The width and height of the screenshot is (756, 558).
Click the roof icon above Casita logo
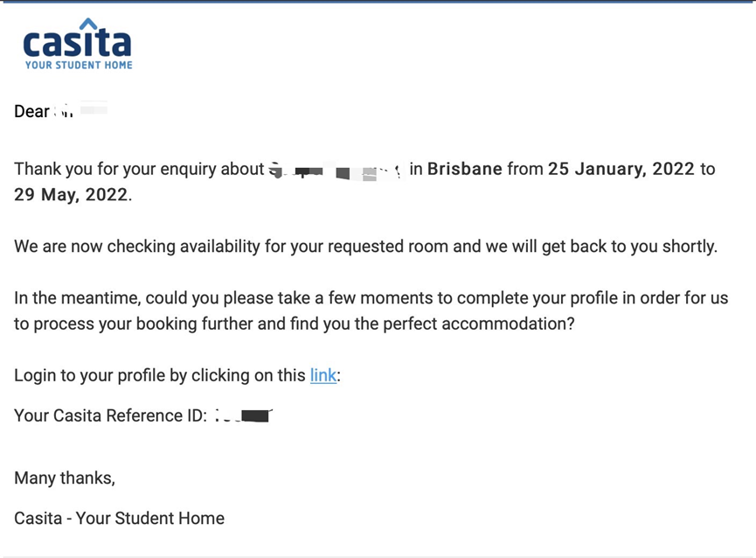[x=88, y=24]
